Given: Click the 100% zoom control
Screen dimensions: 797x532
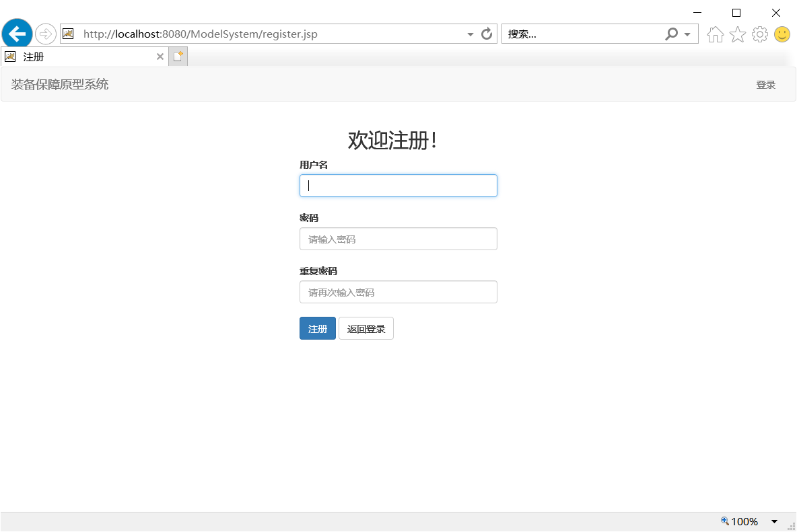Looking at the screenshot, I should pyautogui.click(x=744, y=521).
